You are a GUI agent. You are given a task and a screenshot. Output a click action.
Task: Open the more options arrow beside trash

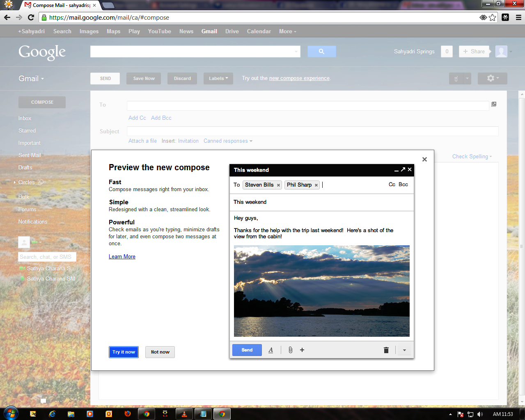click(x=404, y=350)
